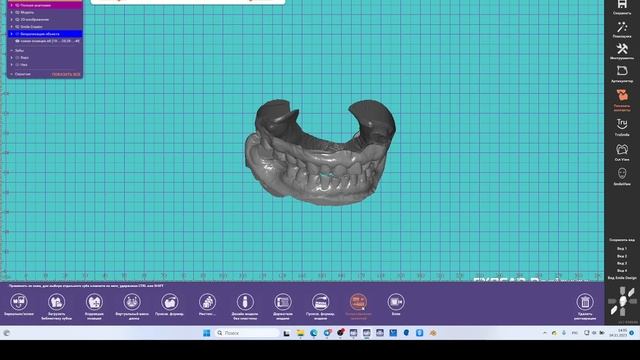The width and height of the screenshot is (640, 360).
Task: Open the Tools hammer-and-wrench menu
Action: coord(622,49)
